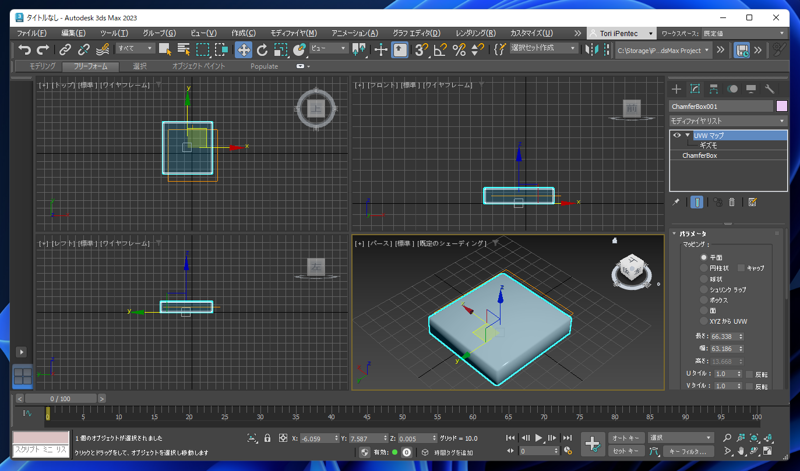Jump to the animation start frame
Image resolution: width=800 pixels, height=471 pixels.
(510, 438)
